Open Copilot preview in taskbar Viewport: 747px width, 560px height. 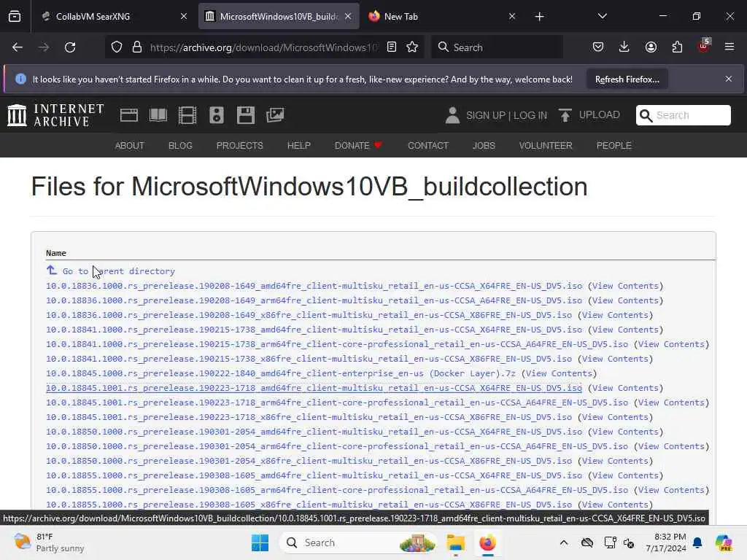coord(724,542)
